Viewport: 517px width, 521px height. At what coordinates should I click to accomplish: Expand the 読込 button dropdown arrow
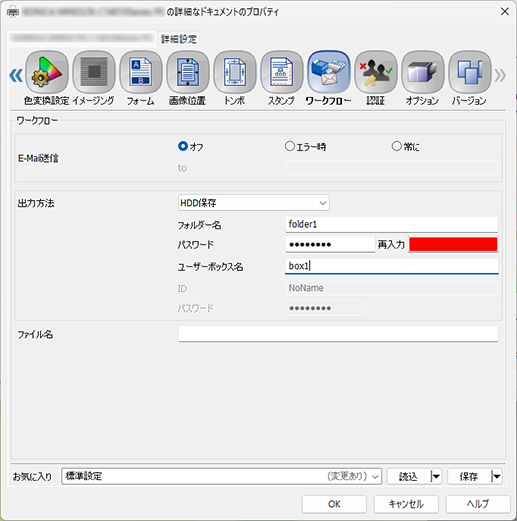point(435,476)
